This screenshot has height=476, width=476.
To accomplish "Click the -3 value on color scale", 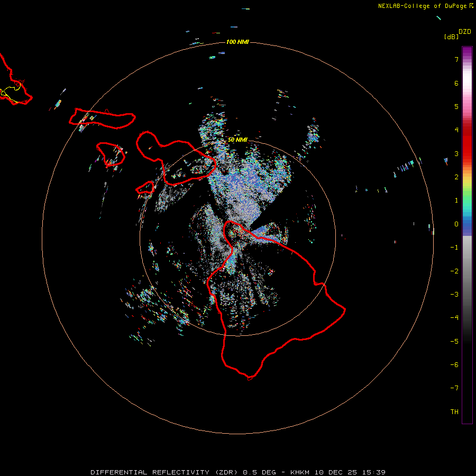I will tap(454, 295).
